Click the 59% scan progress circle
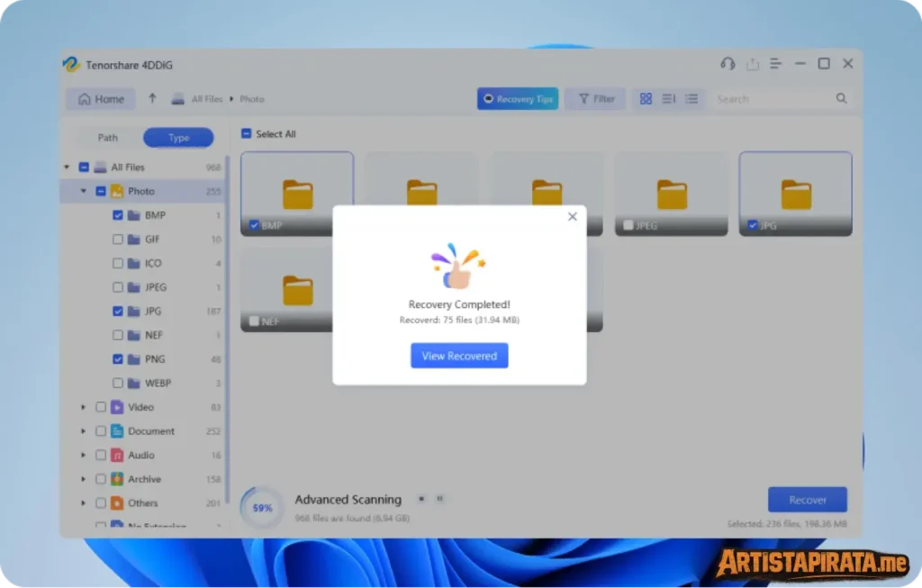 pyautogui.click(x=261, y=508)
